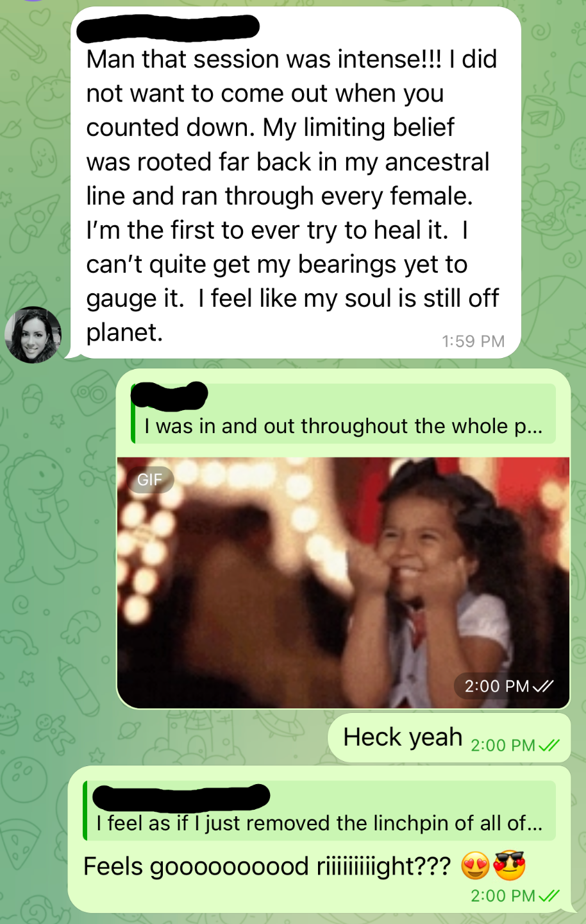Image resolution: width=586 pixels, height=924 pixels.
Task: Jump to quoted 'removed the linchpin' message
Action: tap(319, 810)
